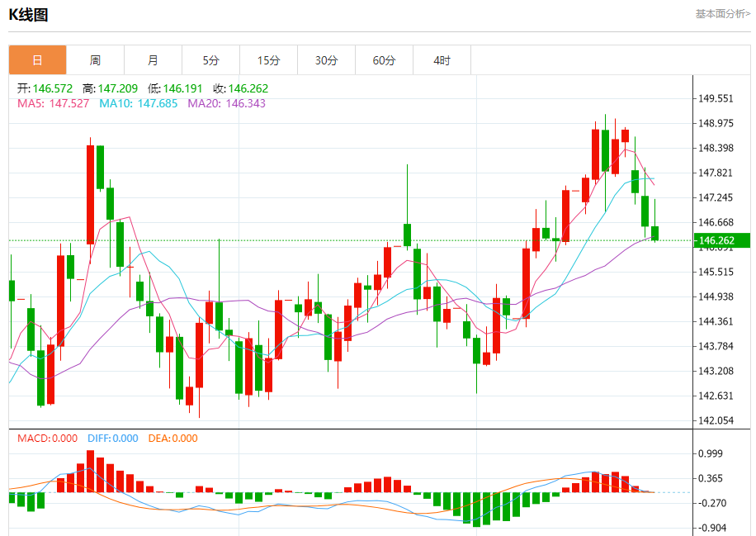Image resolution: width=756 pixels, height=536 pixels.
Task: Click the 148.975 price axis label
Action: [716, 123]
